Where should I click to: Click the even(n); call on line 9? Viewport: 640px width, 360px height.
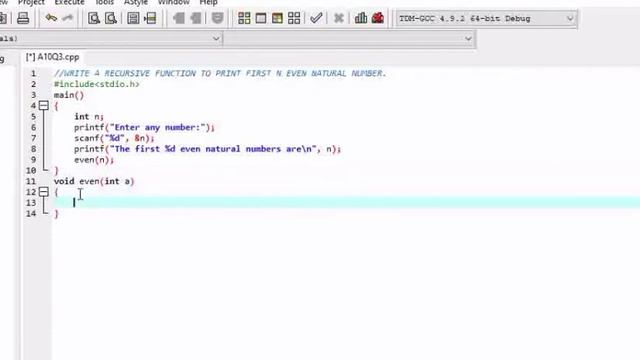[94, 160]
